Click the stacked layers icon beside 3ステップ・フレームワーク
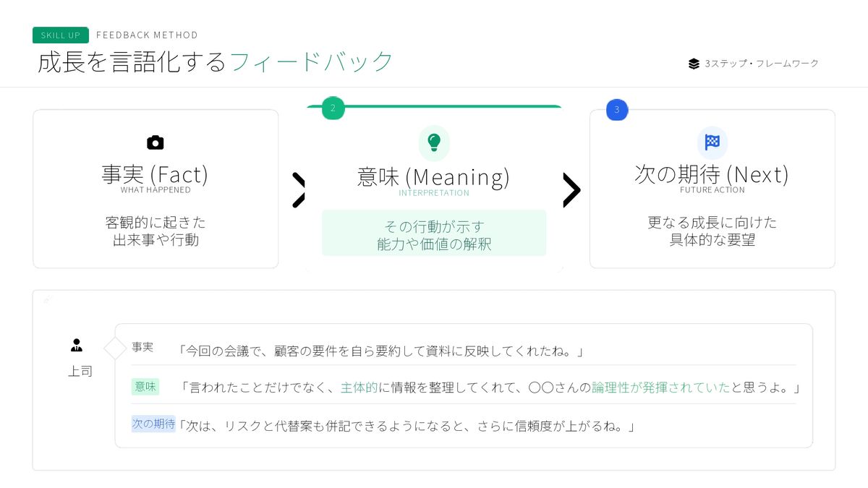The width and height of the screenshot is (868, 488). [x=694, y=64]
